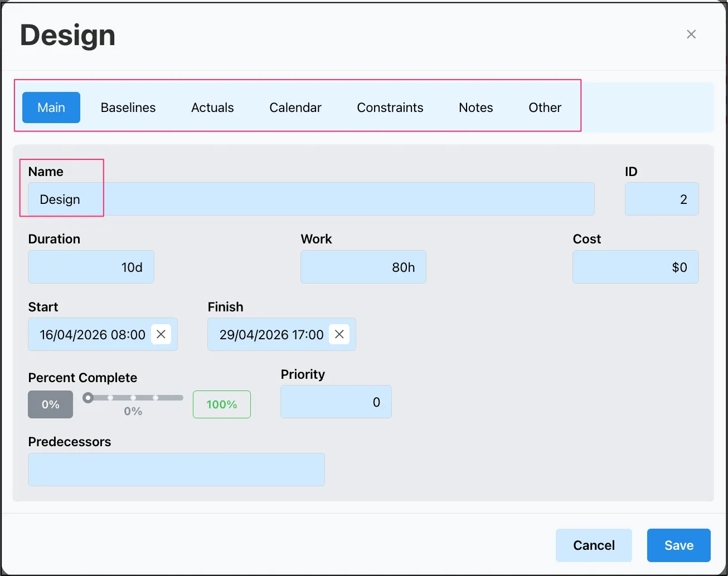Focus the ID field showing 2
The width and height of the screenshot is (728, 576).
click(x=662, y=199)
